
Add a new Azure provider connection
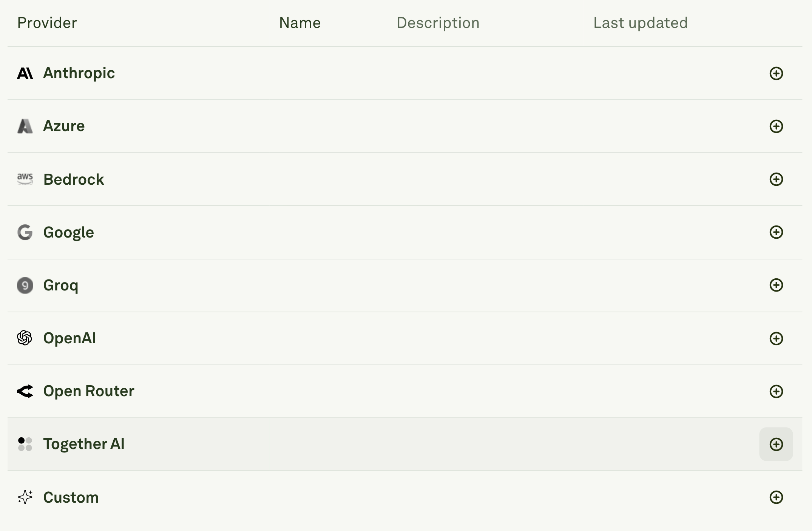coord(776,126)
